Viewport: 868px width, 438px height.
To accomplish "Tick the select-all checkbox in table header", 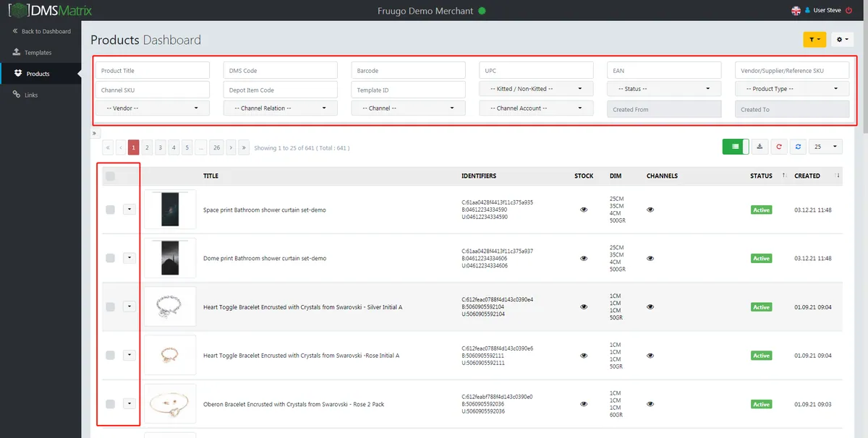I will click(110, 176).
